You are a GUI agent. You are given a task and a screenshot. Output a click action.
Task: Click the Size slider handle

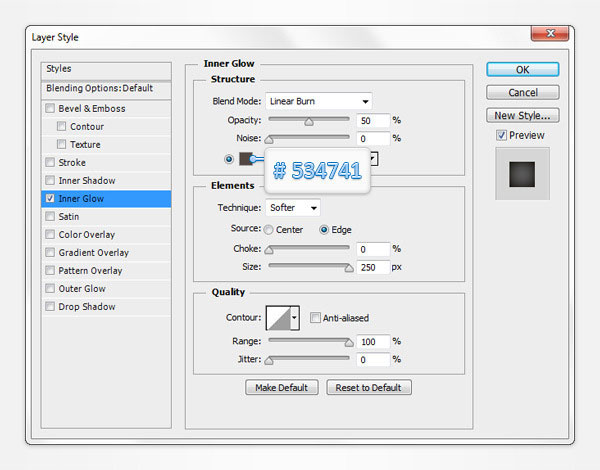coord(349,268)
